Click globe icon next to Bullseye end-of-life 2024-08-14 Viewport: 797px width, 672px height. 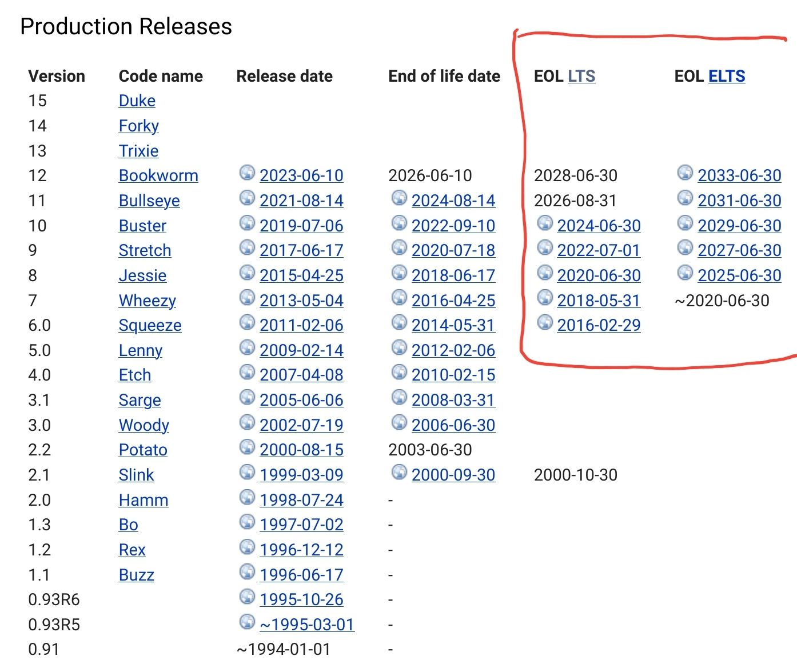click(399, 198)
